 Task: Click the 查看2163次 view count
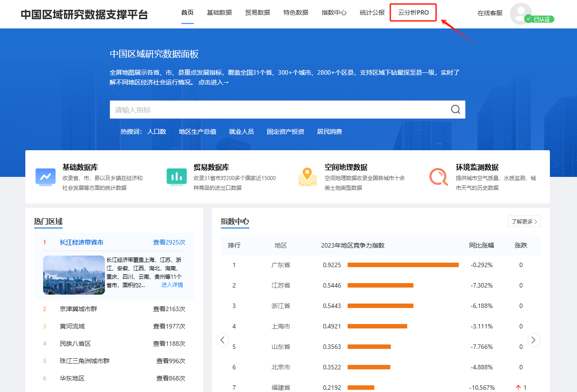(169, 309)
